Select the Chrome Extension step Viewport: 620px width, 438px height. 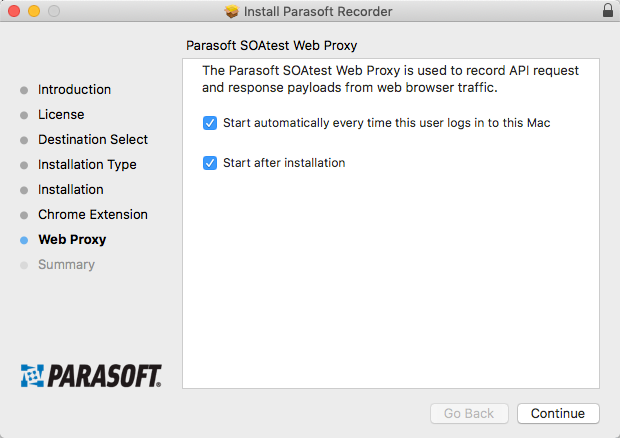(93, 215)
